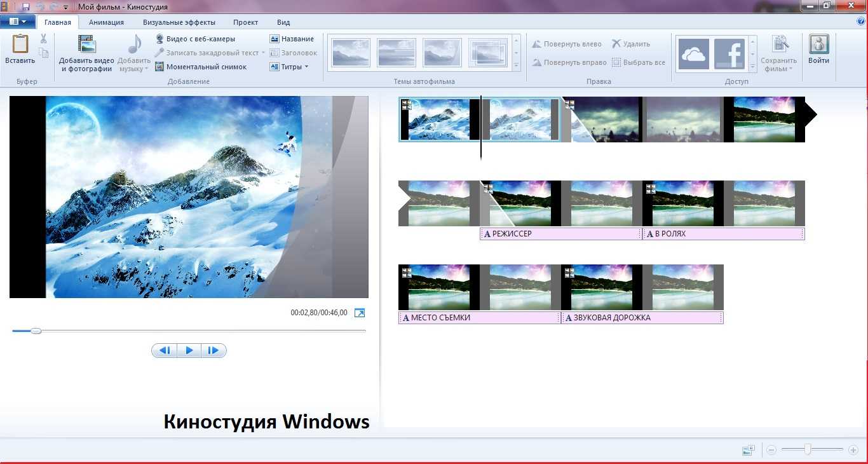Add a title with Название
Image resolution: width=868 pixels, height=464 pixels.
292,39
